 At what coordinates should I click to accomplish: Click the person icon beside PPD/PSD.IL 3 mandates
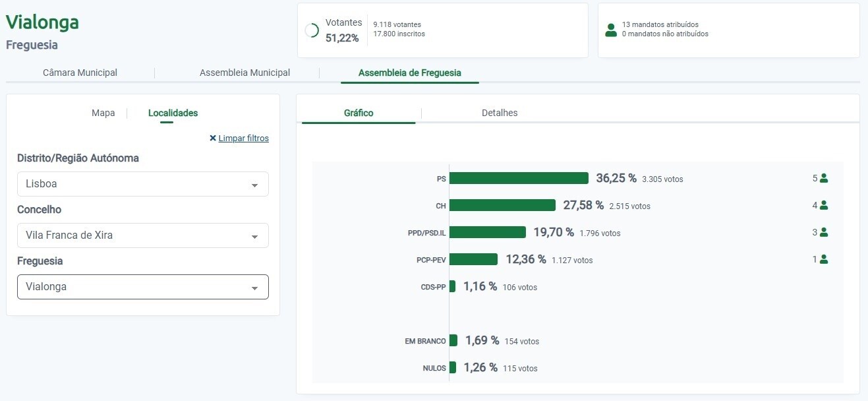pyautogui.click(x=823, y=232)
